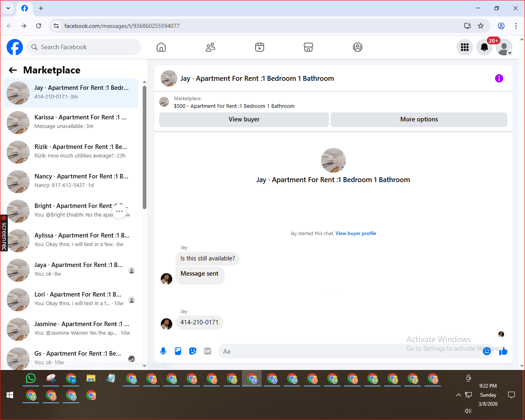Open the emoji picker in message box

click(x=487, y=351)
